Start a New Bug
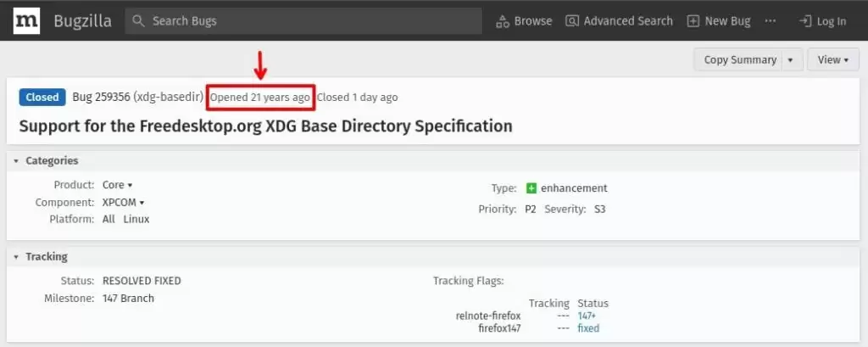The image size is (868, 347). (x=719, y=21)
